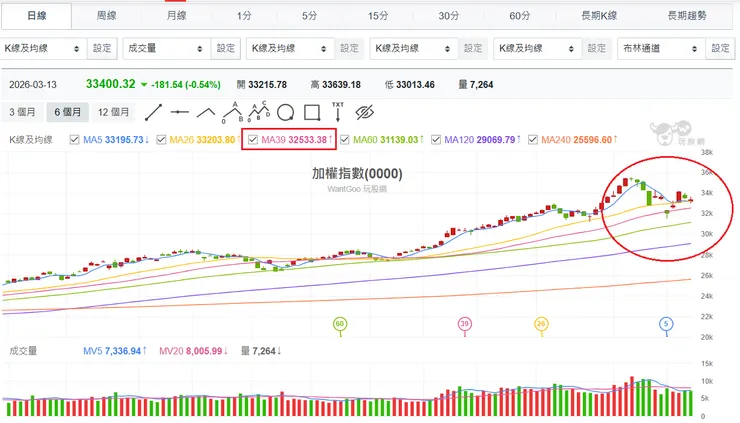Click 設定 next to the 布林通道 dropdown

click(x=720, y=48)
